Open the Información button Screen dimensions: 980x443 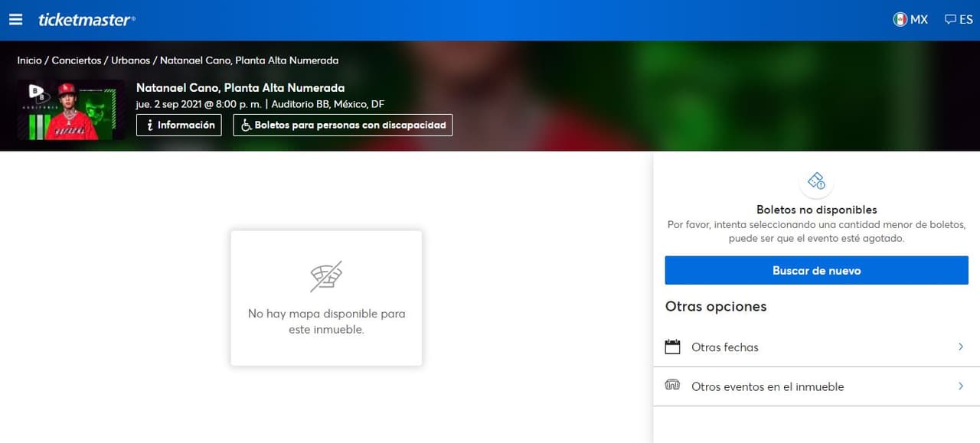pos(179,125)
